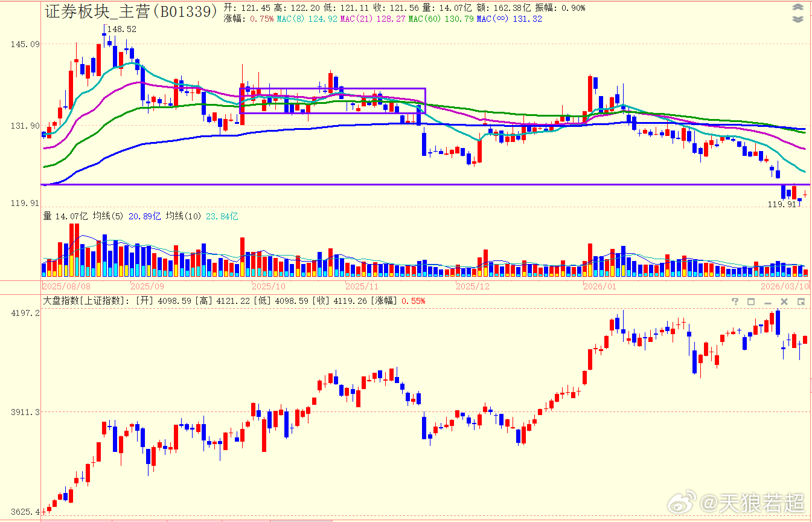
Task: Select the MAC(∞) 131.32 indicator label
Action: coord(509,19)
